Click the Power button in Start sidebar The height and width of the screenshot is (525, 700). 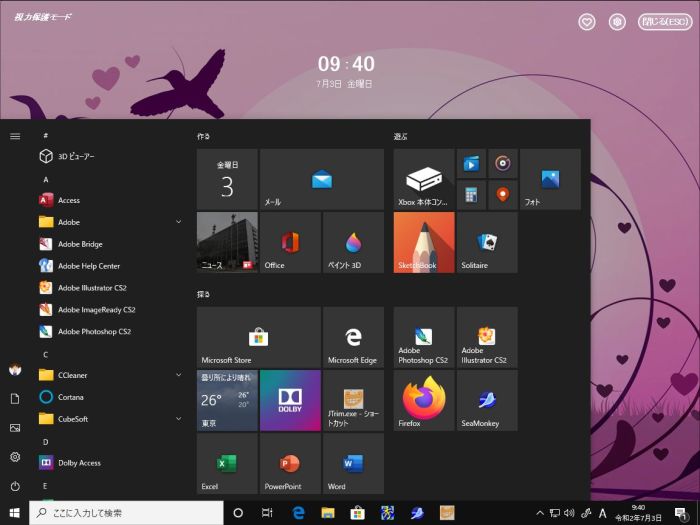tap(15, 486)
